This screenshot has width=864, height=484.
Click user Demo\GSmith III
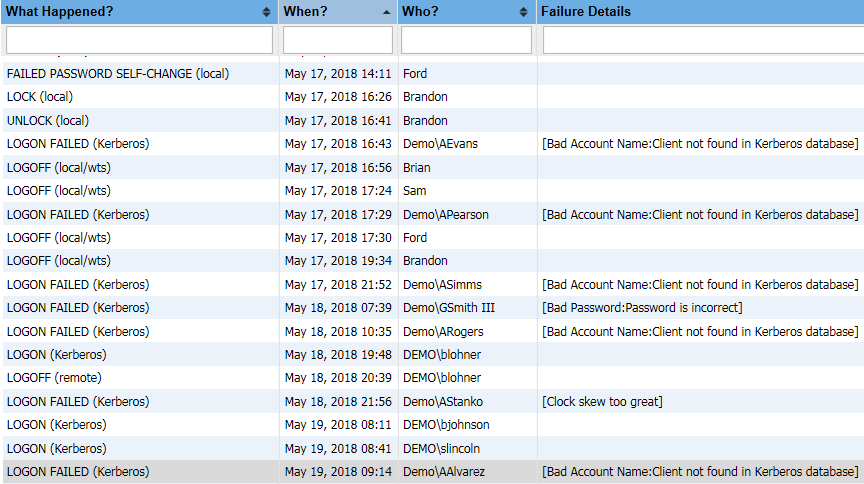point(449,308)
